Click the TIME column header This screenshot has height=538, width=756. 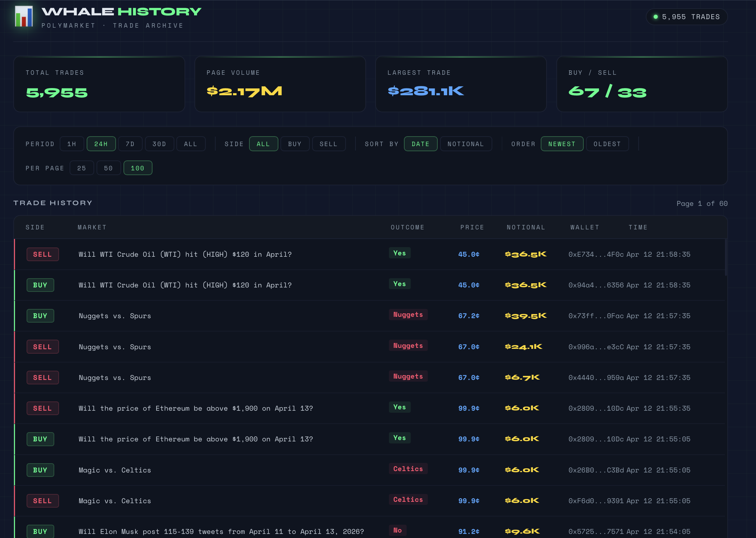[638, 227]
